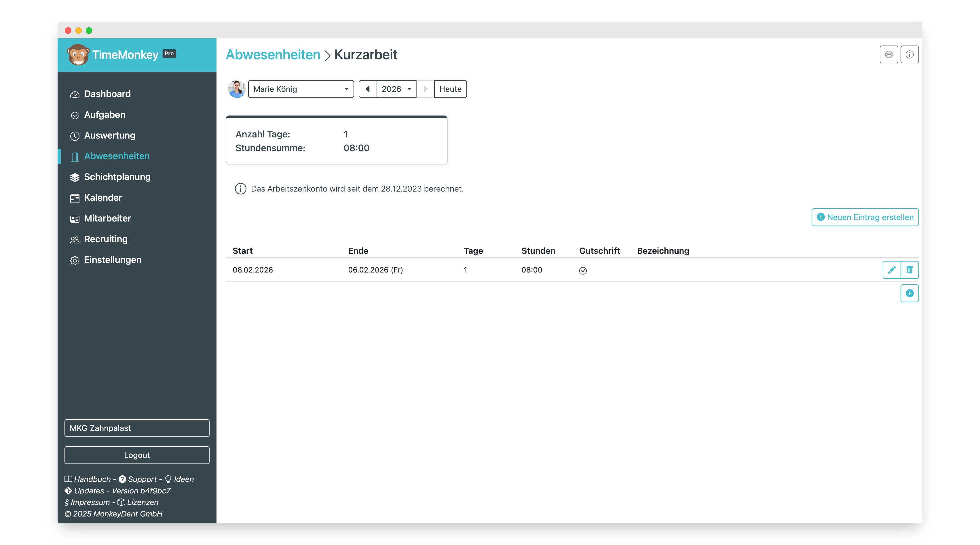Click the Abwesenheiten breadcrumb heading

point(273,55)
